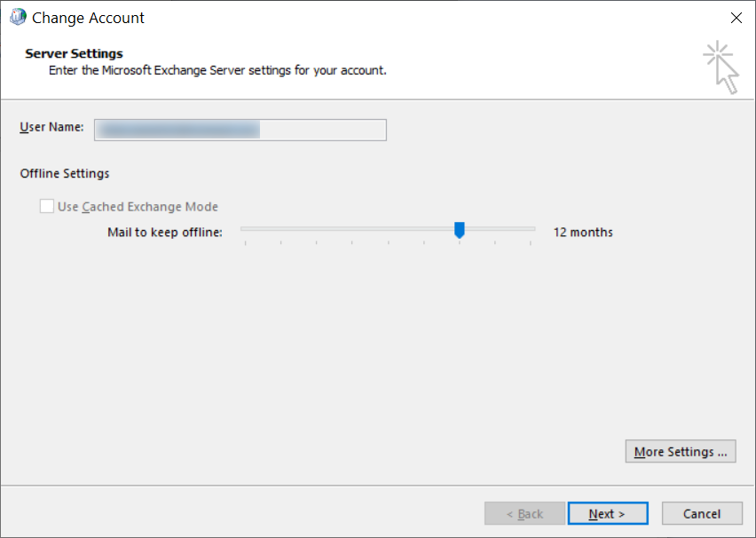Viewport: 756px width, 538px height.
Task: Click the mouse cursor graphic in the header
Action: tap(721, 66)
